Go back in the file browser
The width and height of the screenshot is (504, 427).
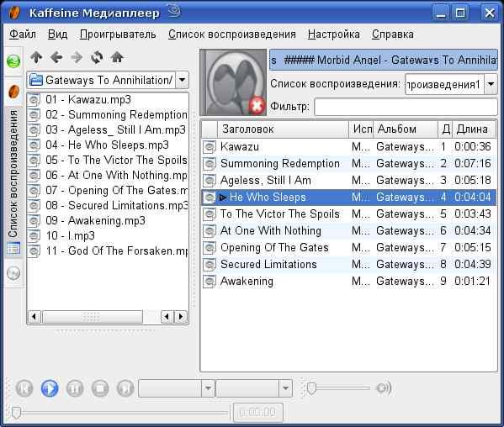[x=56, y=57]
